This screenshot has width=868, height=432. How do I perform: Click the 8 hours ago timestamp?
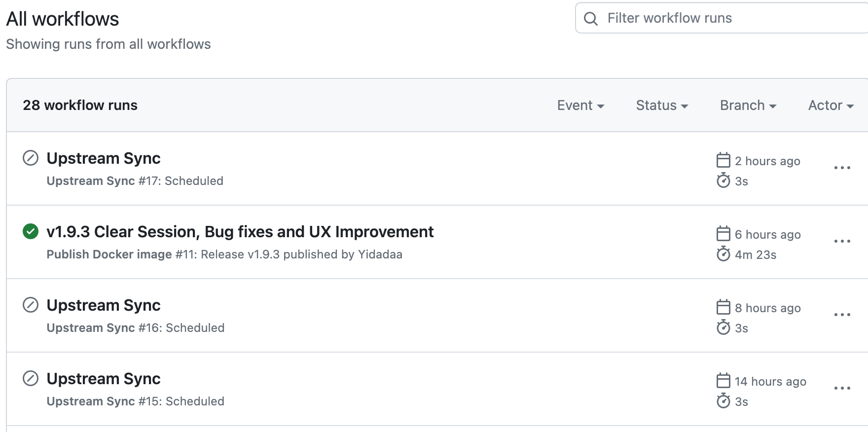(767, 308)
